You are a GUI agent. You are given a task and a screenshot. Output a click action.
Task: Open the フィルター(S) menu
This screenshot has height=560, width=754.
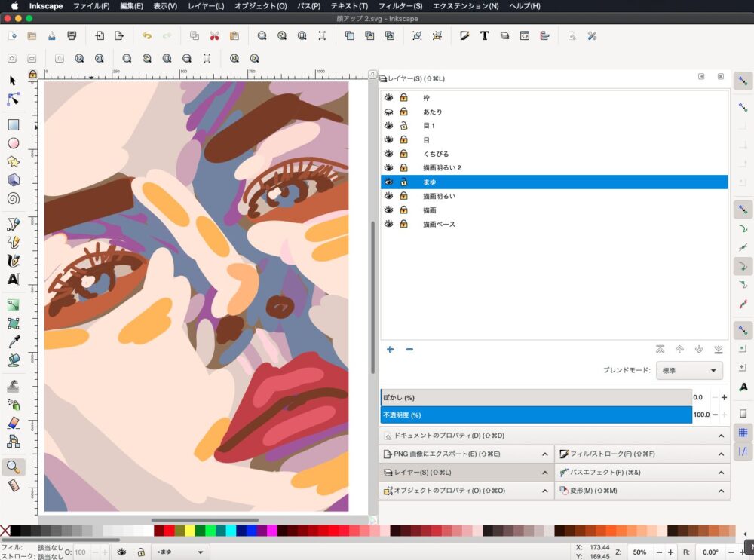pos(400,6)
